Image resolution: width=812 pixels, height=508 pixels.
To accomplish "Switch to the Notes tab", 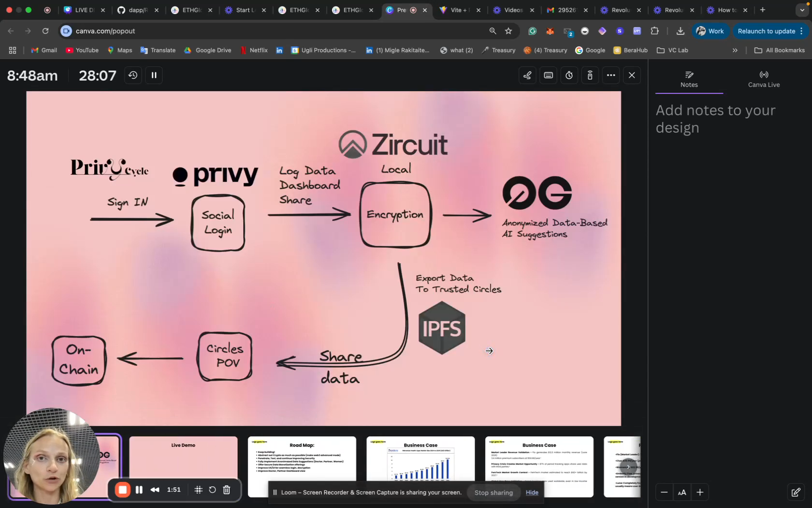I will pos(689,79).
